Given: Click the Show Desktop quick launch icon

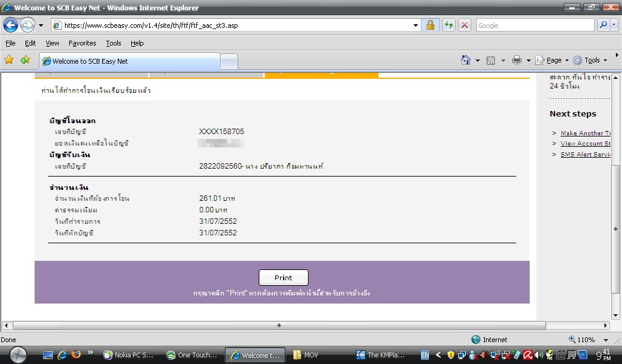Looking at the screenshot, I should click(x=47, y=356).
